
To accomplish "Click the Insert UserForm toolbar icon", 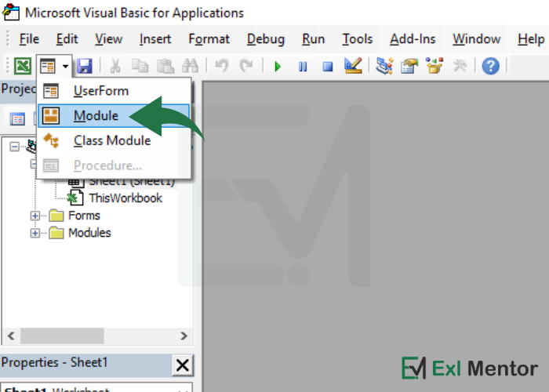I will point(48,66).
